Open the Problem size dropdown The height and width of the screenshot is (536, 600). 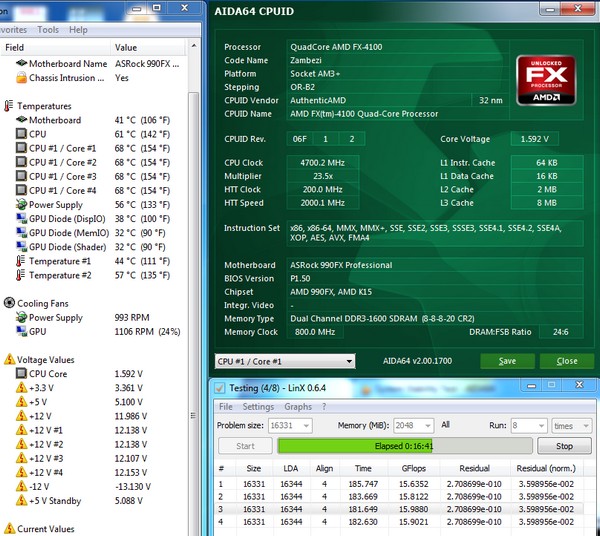point(290,425)
